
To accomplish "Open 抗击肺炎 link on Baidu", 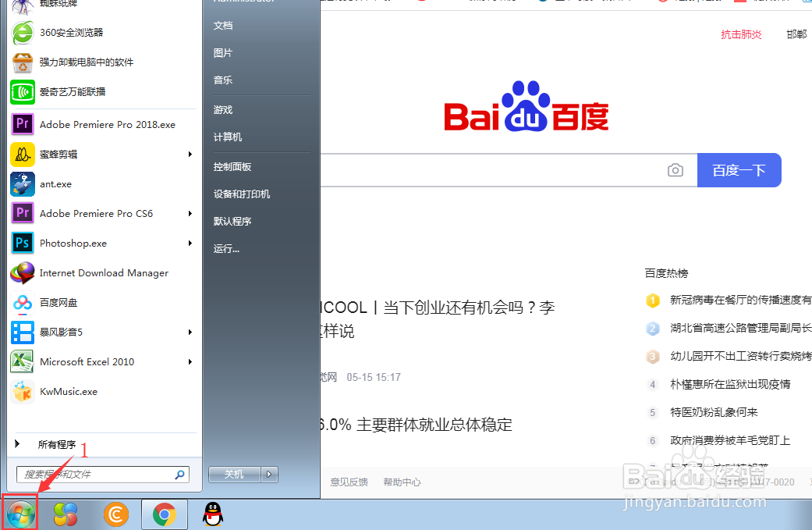I will coord(741,34).
